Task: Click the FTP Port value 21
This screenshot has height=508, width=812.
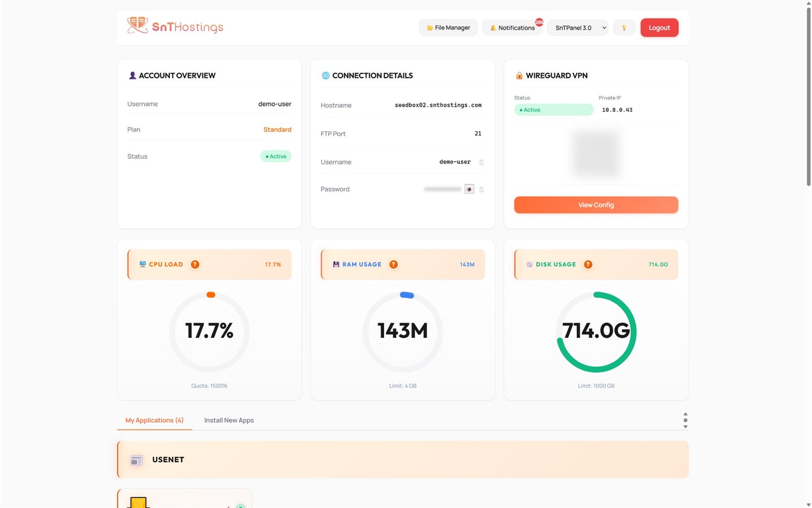Action: 478,134
